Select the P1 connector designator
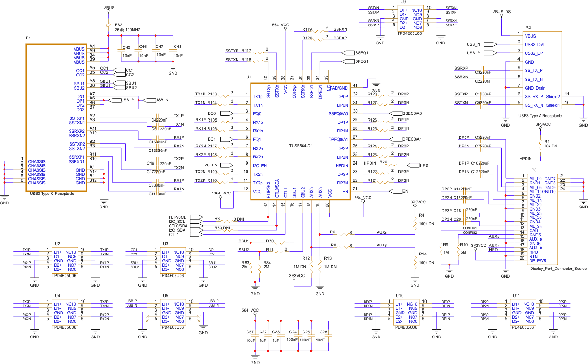588x364 pixels. (x=28, y=38)
